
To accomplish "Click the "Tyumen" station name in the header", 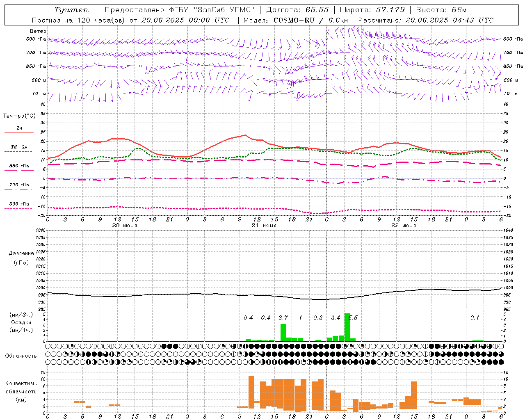I will coord(71,10).
